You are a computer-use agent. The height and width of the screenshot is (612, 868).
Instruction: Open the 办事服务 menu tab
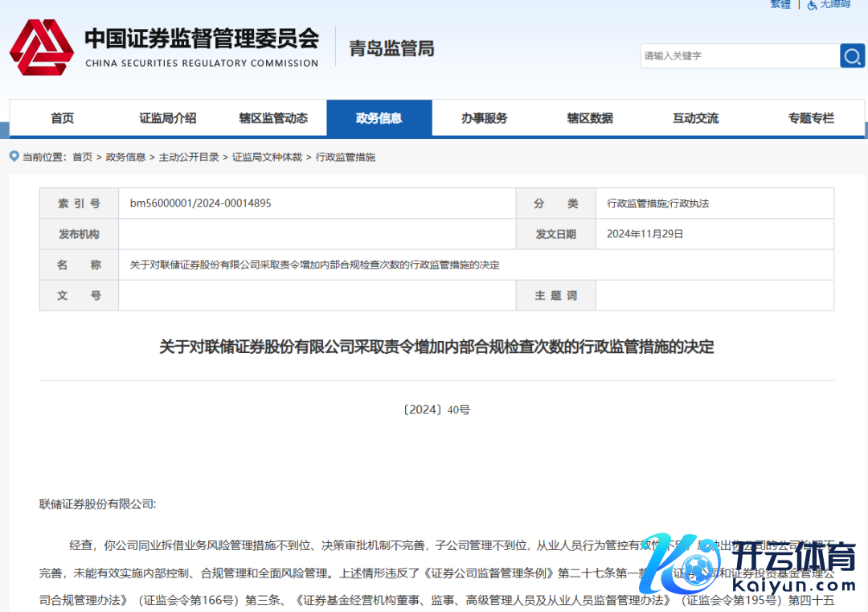[x=485, y=118]
